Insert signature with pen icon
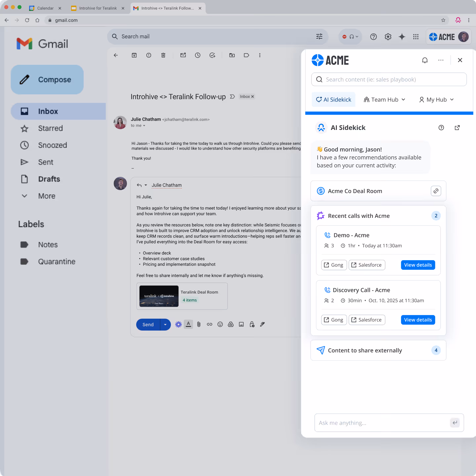Screen dimensions: 476x476 pyautogui.click(x=262, y=324)
